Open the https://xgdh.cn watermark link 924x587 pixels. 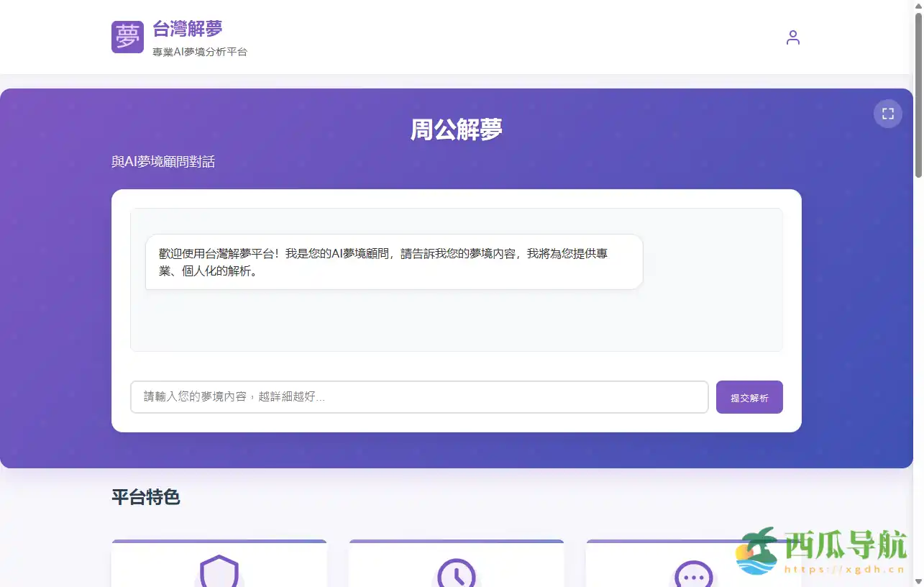(843, 569)
